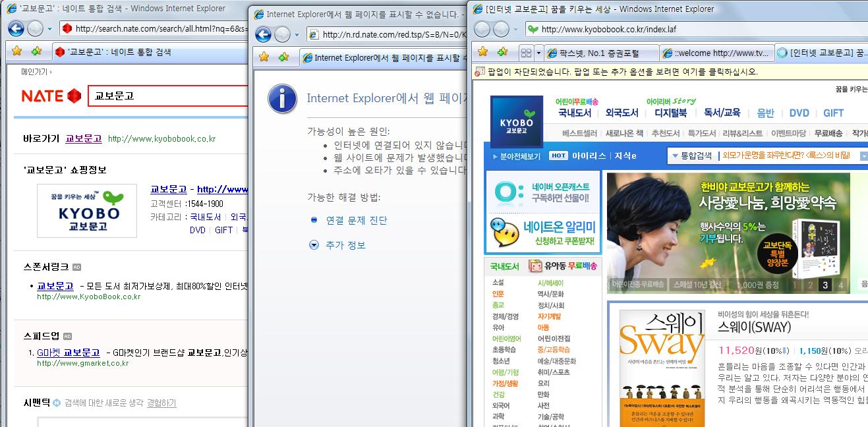This screenshot has height=427, width=868.
Task: Show banner slide 1
Action: tap(794, 285)
